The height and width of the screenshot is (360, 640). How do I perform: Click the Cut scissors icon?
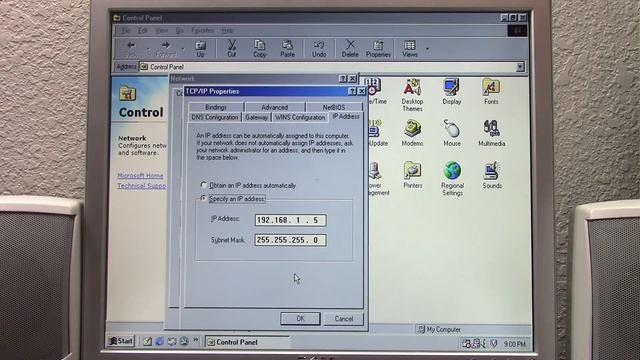[232, 49]
